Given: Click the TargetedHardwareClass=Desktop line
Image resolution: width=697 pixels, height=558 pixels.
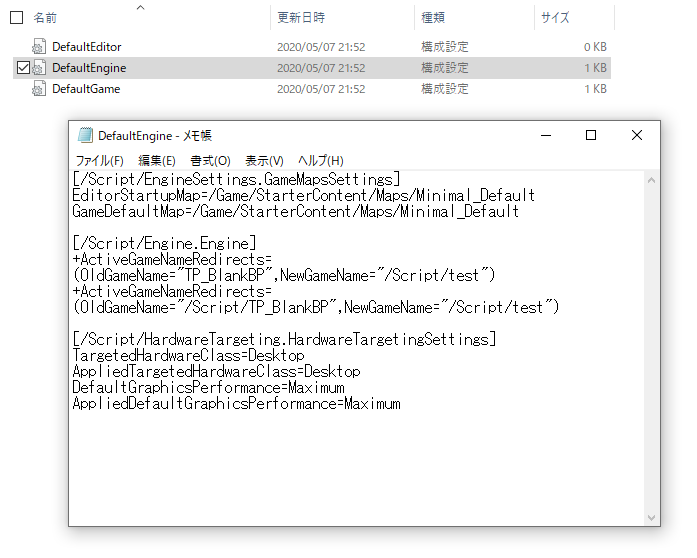Looking at the screenshot, I should 188,355.
